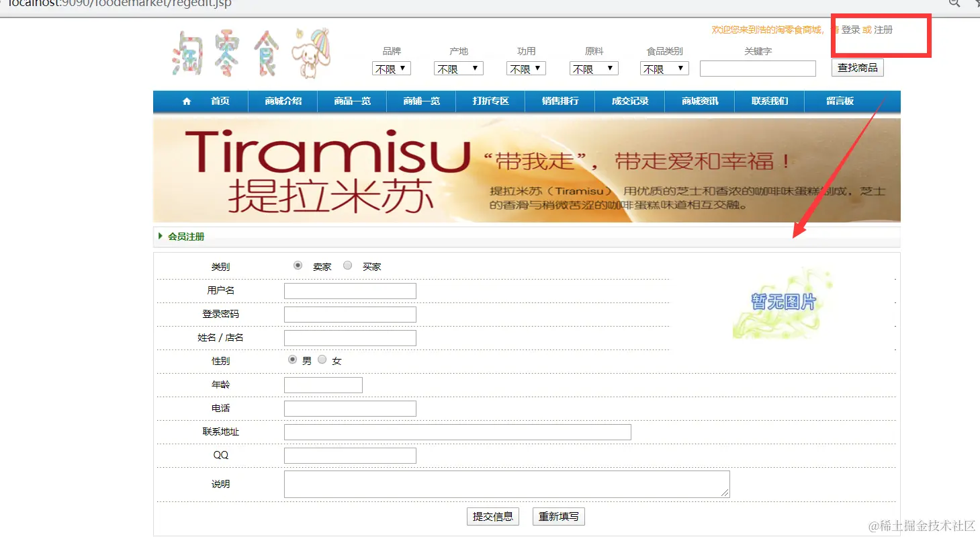The width and height of the screenshot is (980, 537).
Task: Open the 品牌 dropdown
Action: [x=392, y=69]
